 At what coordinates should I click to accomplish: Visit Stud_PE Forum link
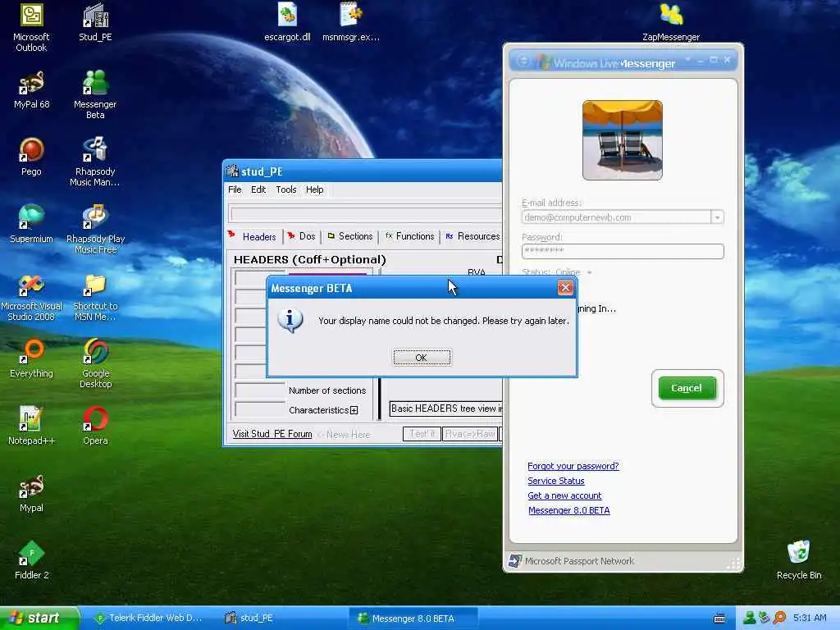(272, 434)
